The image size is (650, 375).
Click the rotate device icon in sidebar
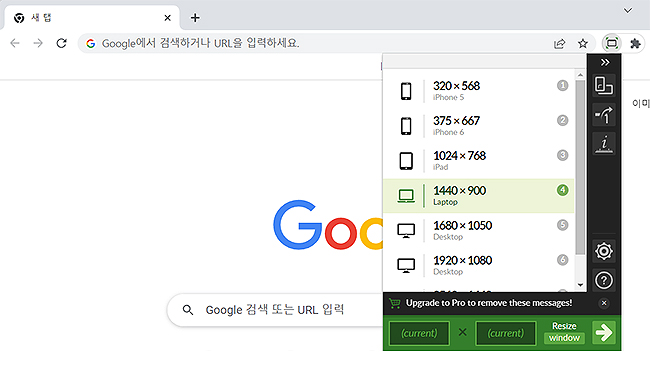coord(604,85)
